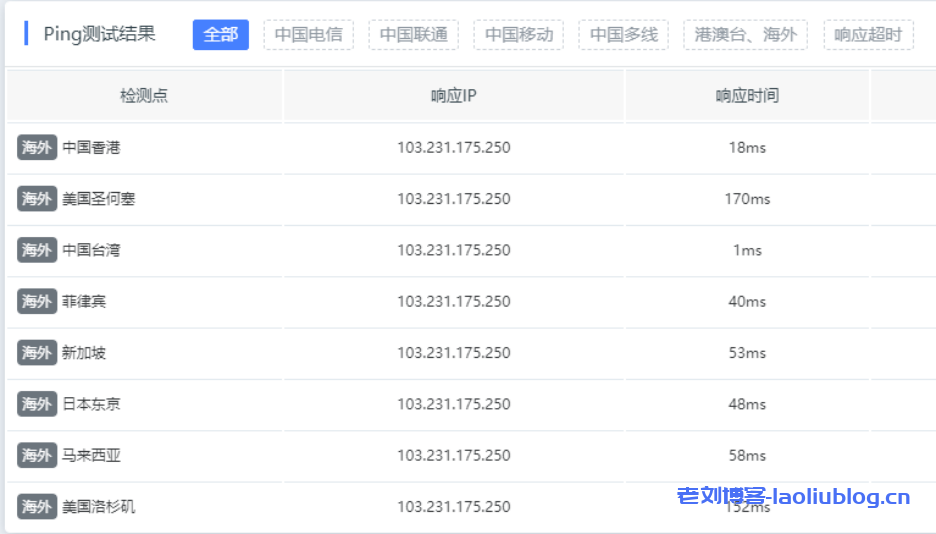Viewport: 936px width, 534px height.
Task: Show 响应超时 results
Action: 868,34
